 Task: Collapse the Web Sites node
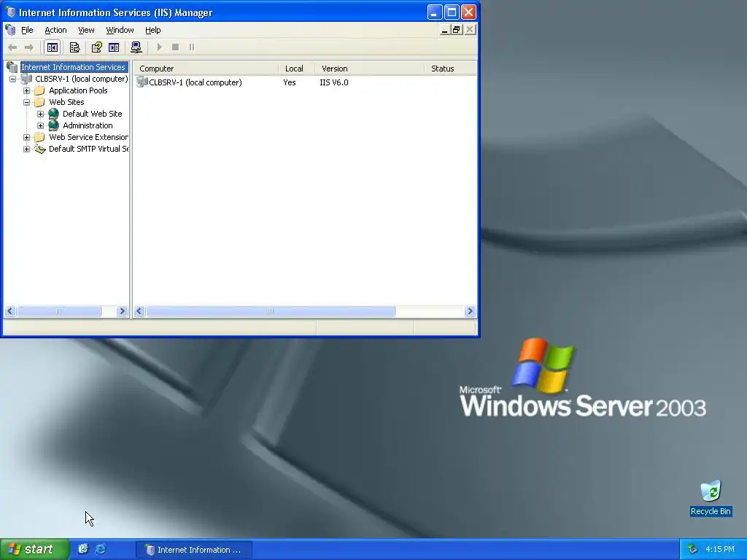[x=27, y=102]
